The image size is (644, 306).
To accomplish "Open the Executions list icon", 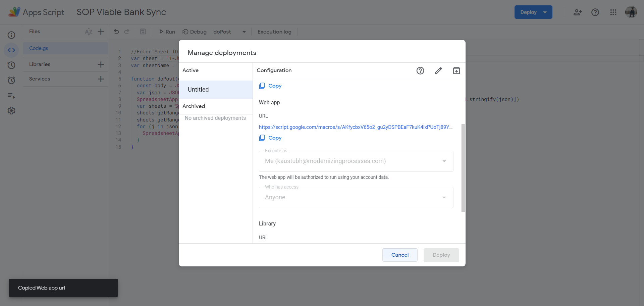I will [x=11, y=96].
